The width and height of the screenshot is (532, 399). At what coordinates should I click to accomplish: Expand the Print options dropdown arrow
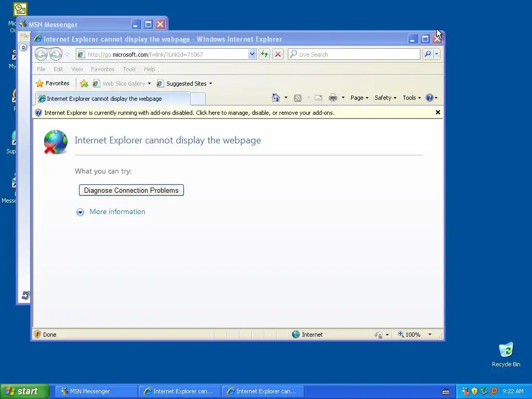click(x=343, y=98)
